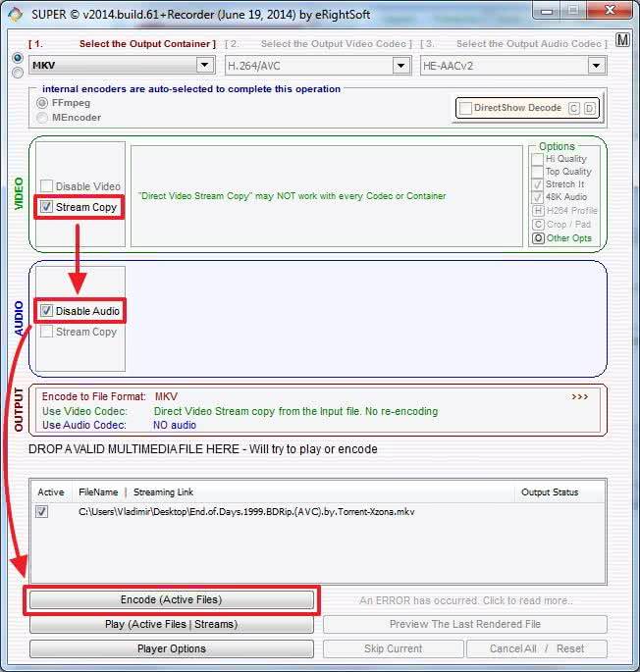Click the Skip Current button
Viewport: 640px width, 672px height.
394,648
